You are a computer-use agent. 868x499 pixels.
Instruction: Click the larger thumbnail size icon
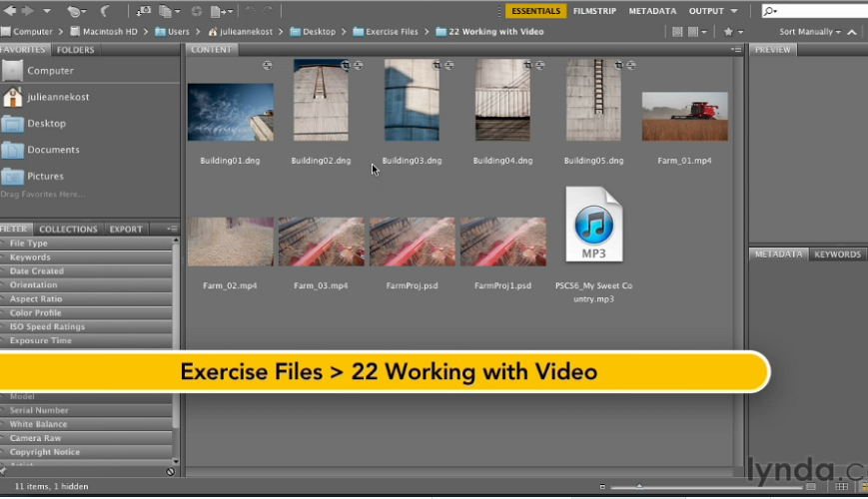pos(811,487)
